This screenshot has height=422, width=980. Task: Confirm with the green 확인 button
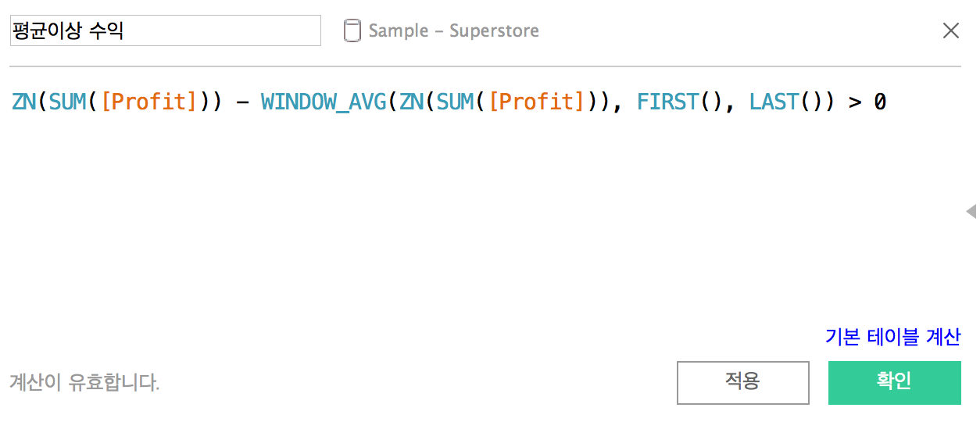[x=895, y=382]
